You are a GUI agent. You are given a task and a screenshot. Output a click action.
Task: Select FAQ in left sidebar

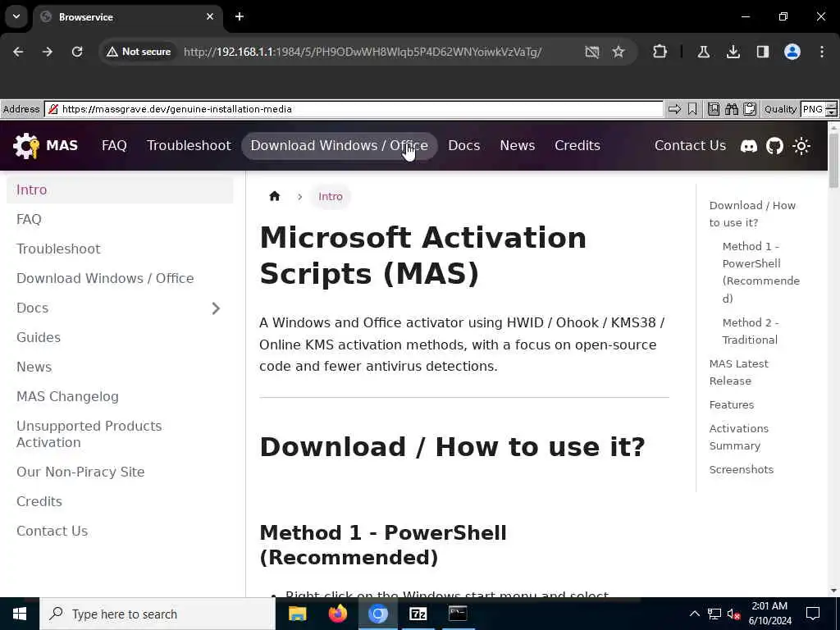[120, 219]
